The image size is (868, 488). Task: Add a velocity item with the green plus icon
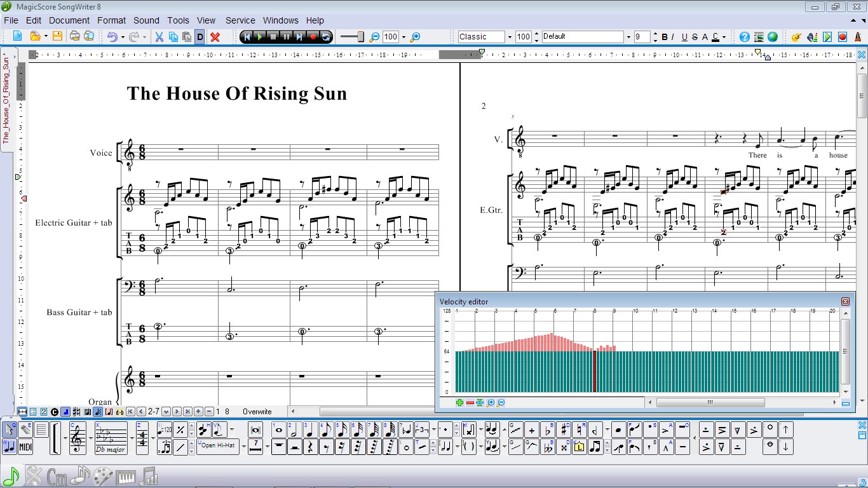tap(459, 402)
